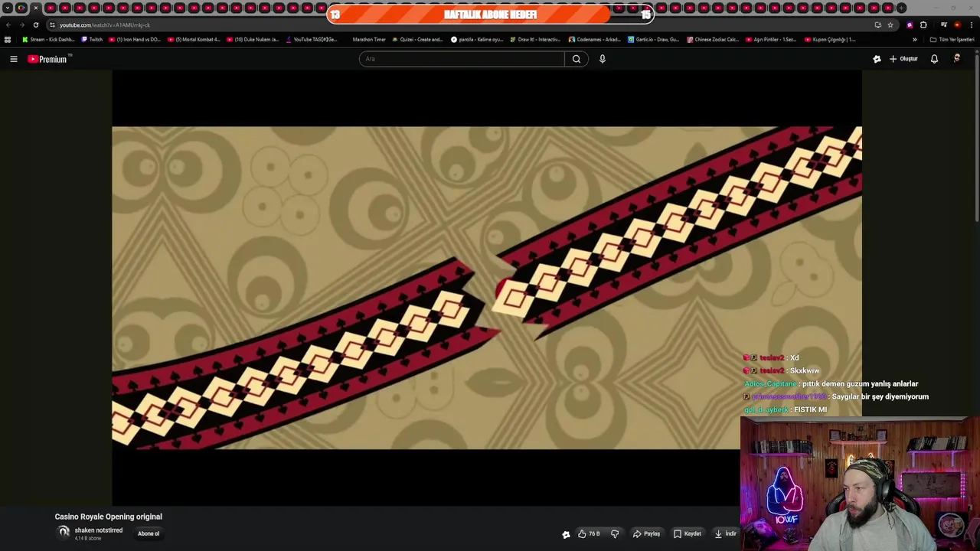
Task: Open a new browser tab with plus button
Action: pos(902,8)
